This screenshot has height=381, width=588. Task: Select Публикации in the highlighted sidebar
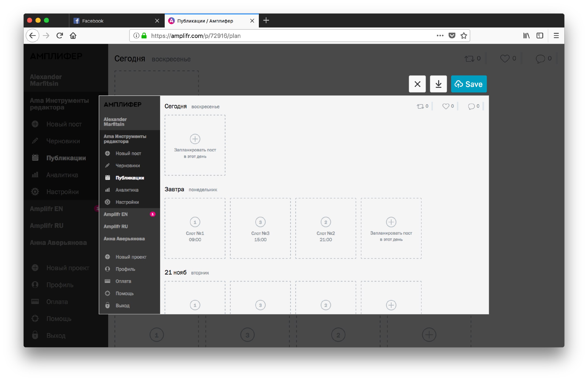[129, 178]
